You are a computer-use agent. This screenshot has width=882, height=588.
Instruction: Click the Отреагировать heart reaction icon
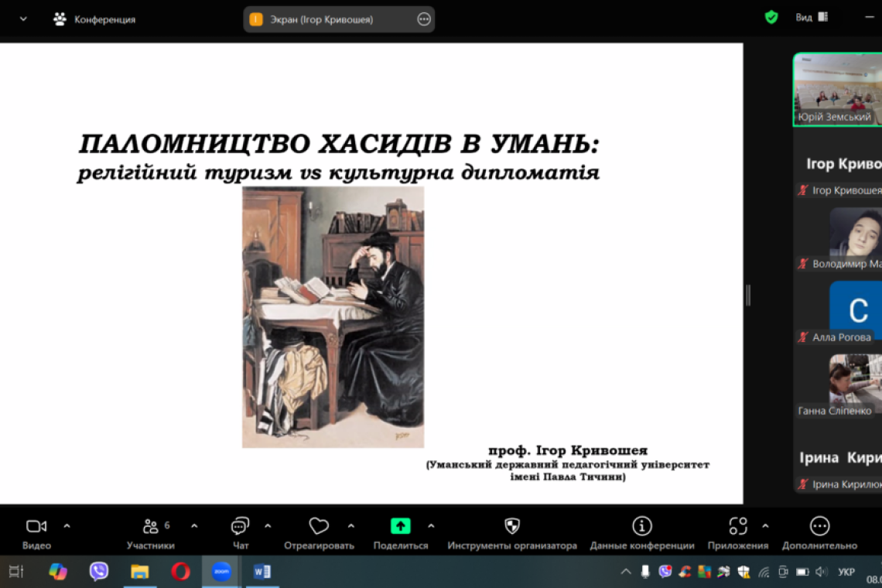coord(319,526)
